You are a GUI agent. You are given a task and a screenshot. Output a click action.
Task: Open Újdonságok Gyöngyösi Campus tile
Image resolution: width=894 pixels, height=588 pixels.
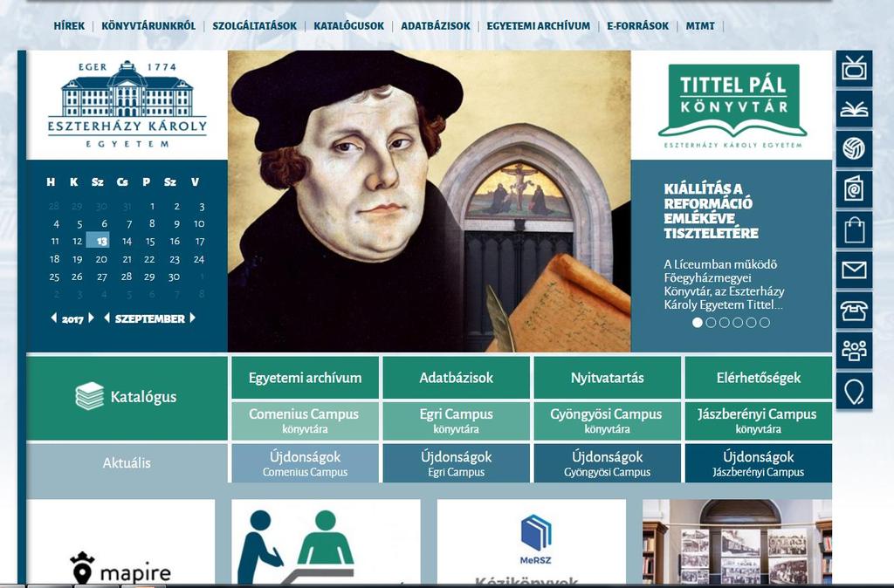click(608, 463)
